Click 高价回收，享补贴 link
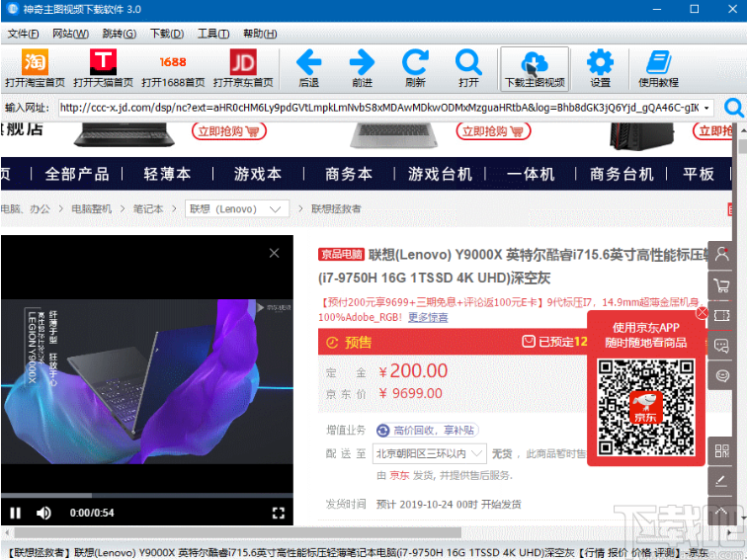This screenshot has width=747, height=560. [427, 431]
